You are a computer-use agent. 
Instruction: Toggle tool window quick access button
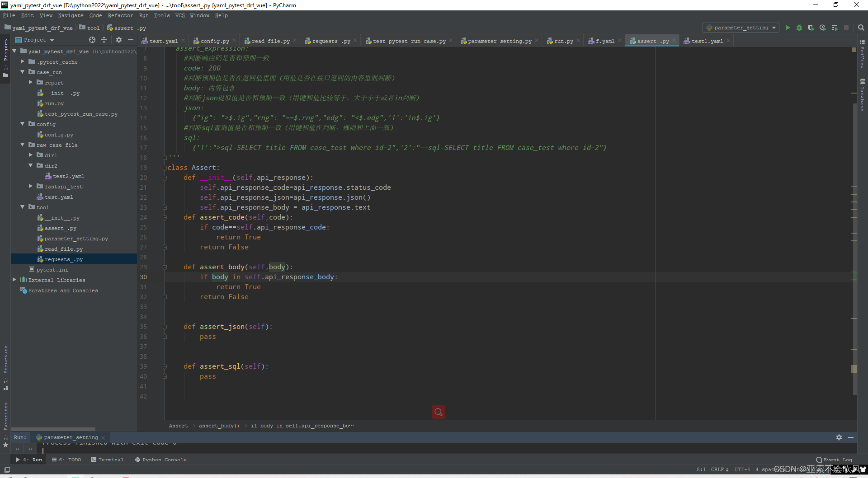7,470
